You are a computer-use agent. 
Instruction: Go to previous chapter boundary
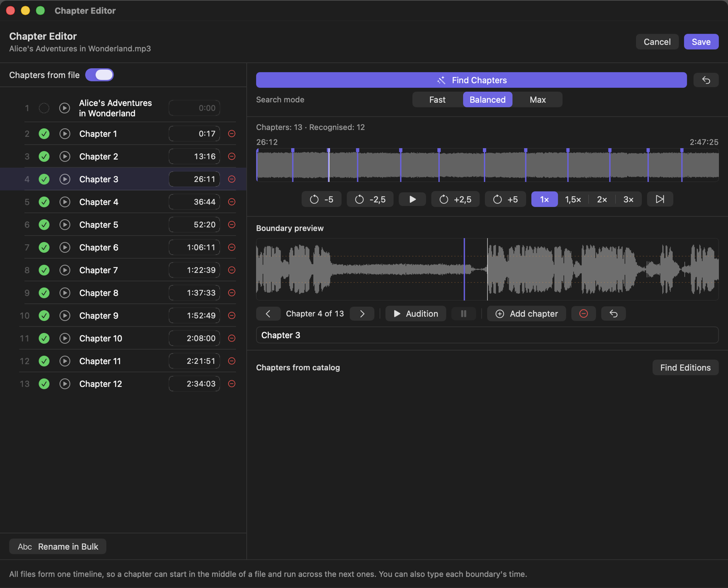click(268, 314)
